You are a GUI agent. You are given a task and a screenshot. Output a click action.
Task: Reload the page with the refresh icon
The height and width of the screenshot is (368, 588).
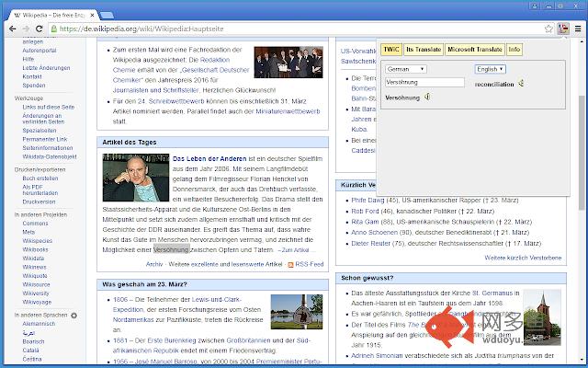coord(47,29)
